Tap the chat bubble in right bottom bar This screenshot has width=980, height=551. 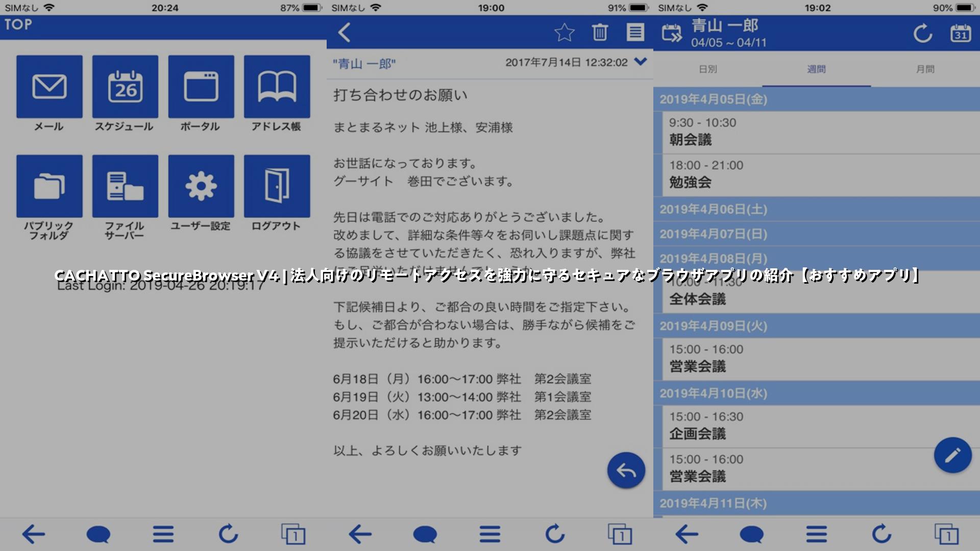click(751, 534)
